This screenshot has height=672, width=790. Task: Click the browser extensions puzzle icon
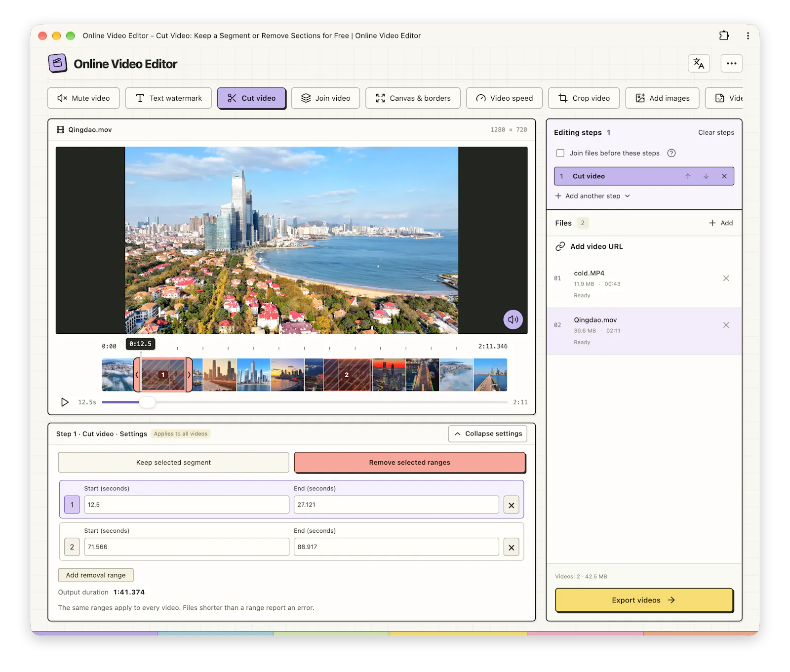724,36
